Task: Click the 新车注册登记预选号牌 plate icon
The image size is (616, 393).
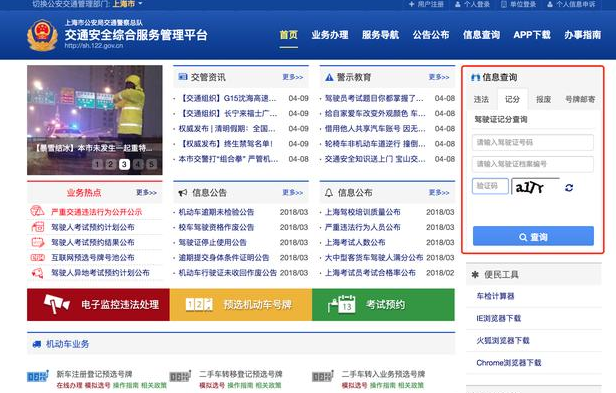Action: (x=38, y=376)
